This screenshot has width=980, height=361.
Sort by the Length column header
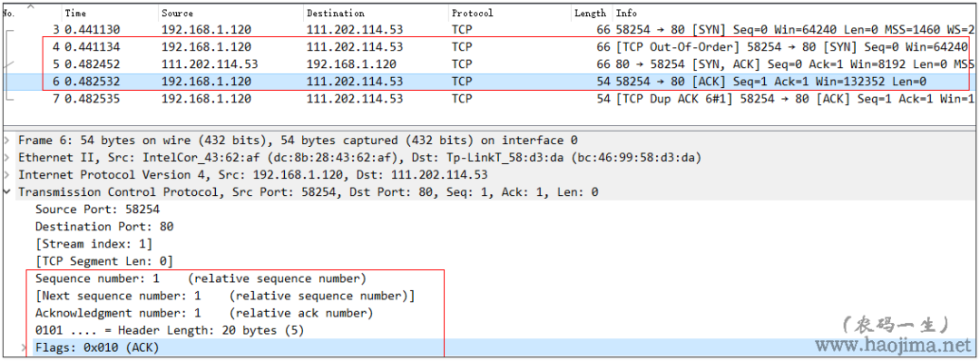592,13
